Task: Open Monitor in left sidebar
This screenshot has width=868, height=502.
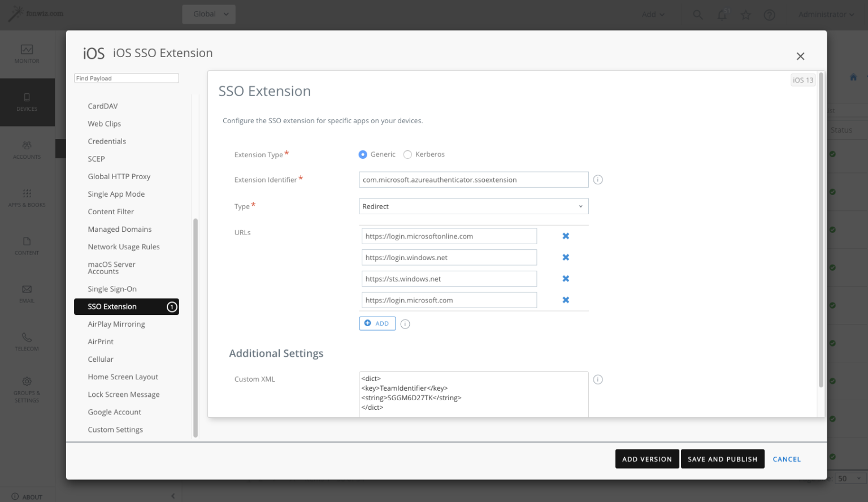Action: click(x=27, y=54)
